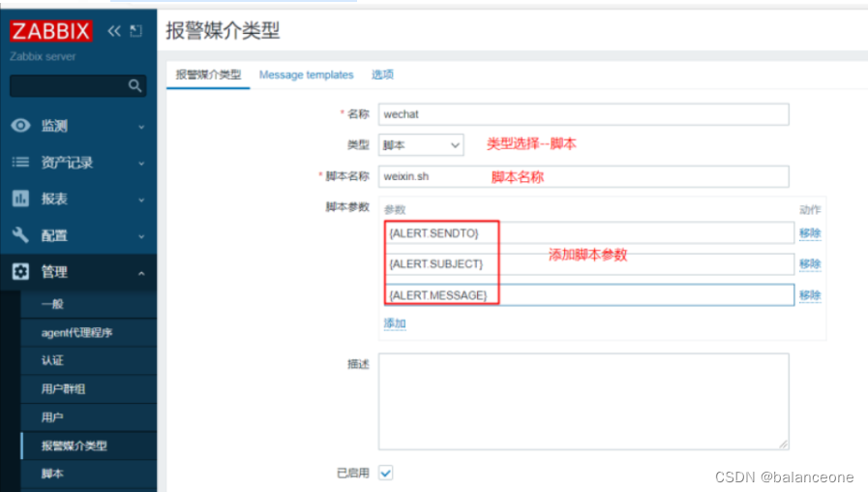
Task: Open the 类型 dropdown showing 脚本
Action: 421,145
